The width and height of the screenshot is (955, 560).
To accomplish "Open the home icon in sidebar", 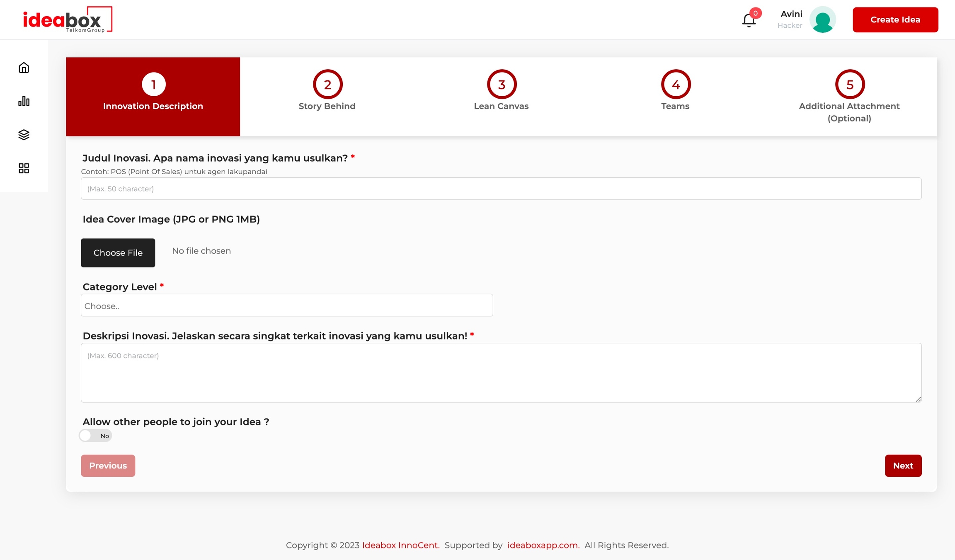I will 24,68.
